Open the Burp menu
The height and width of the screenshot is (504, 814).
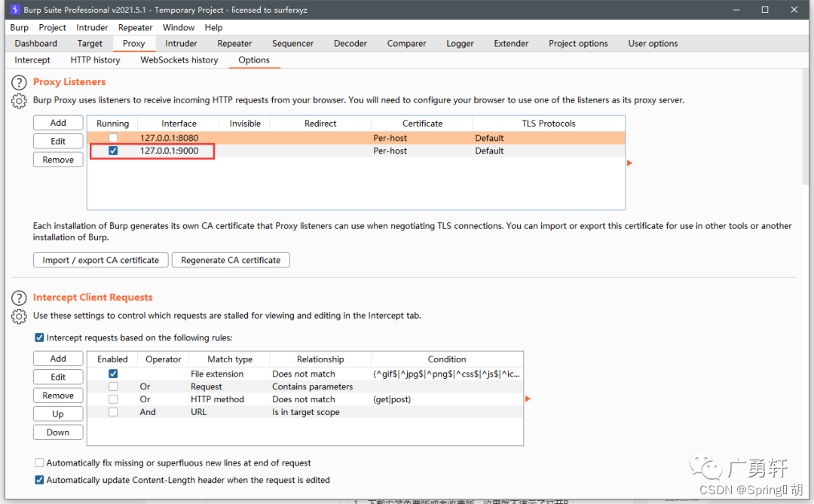pos(19,28)
